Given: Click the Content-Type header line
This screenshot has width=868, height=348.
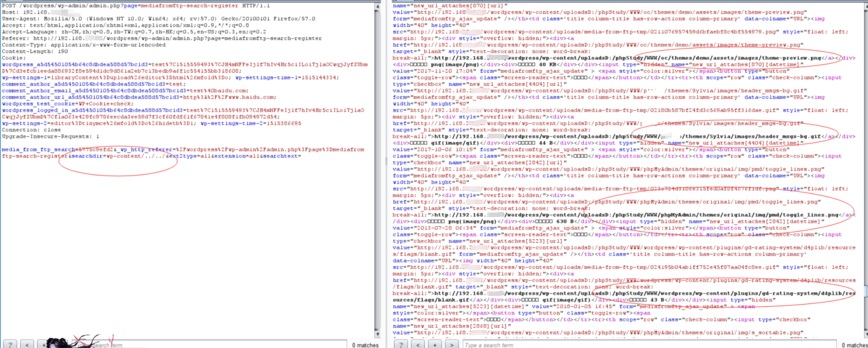Looking at the screenshot, I should coord(84,45).
